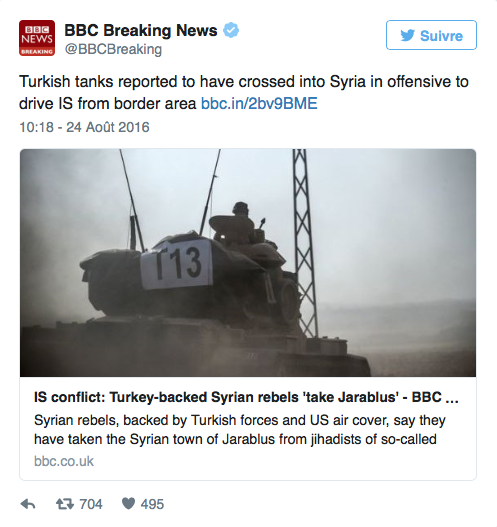Screen dimensions: 497x527
Task: Follow BBC Breaking News with Suivre button
Action: pos(431,35)
